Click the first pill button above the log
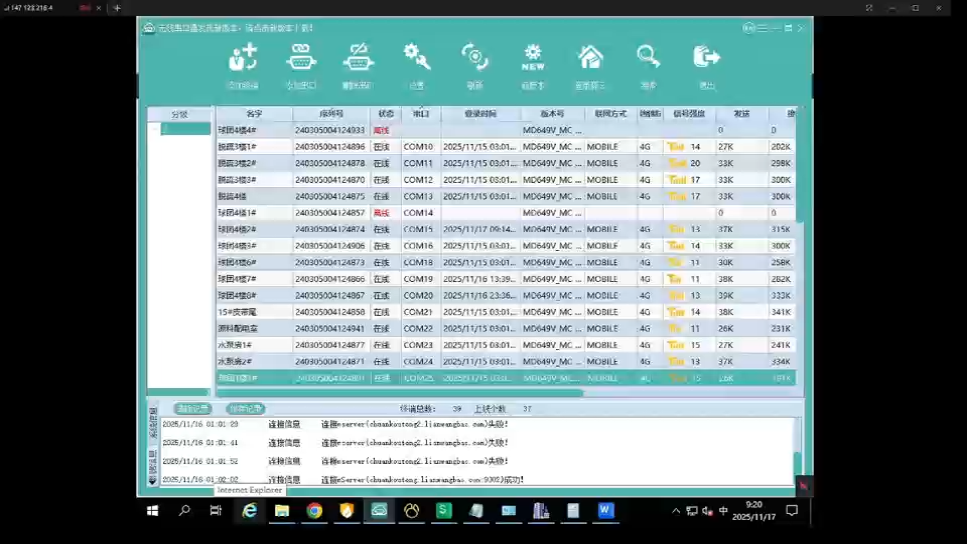This screenshot has height=544, width=967. (192, 408)
